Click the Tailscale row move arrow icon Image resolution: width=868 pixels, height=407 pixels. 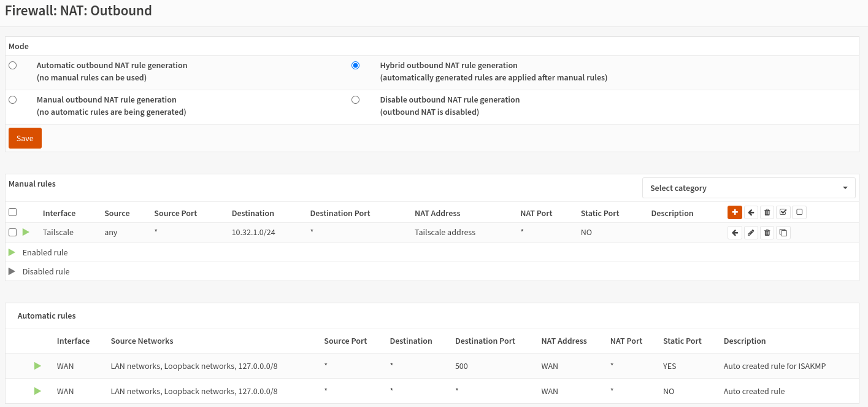pyautogui.click(x=734, y=233)
